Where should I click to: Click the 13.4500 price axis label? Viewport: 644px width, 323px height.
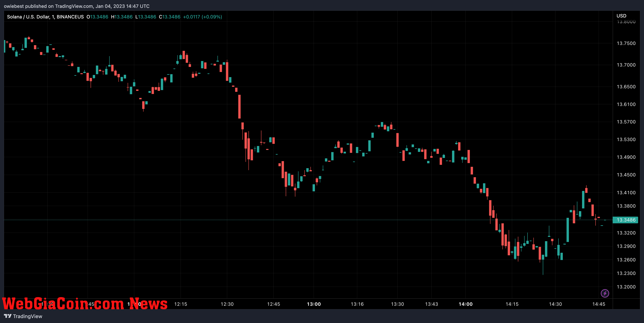[x=626, y=175]
